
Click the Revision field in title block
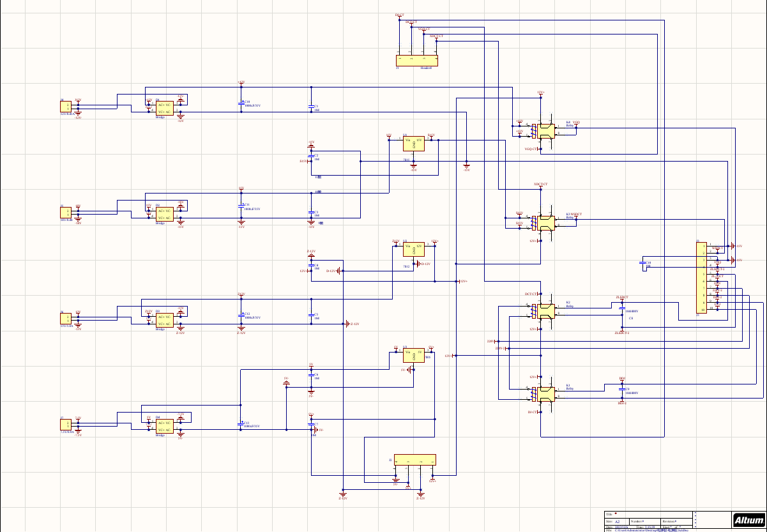(x=678, y=521)
